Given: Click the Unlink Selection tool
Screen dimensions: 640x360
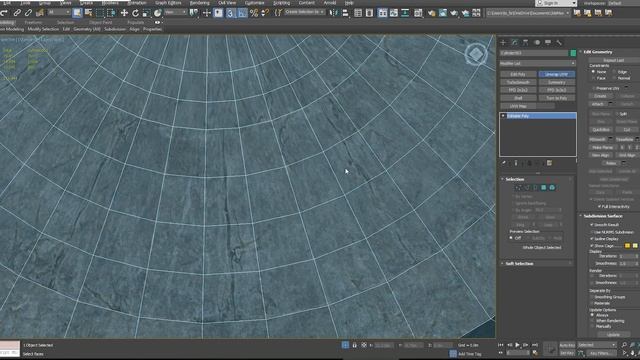Looking at the screenshot, I should pos(28,13).
